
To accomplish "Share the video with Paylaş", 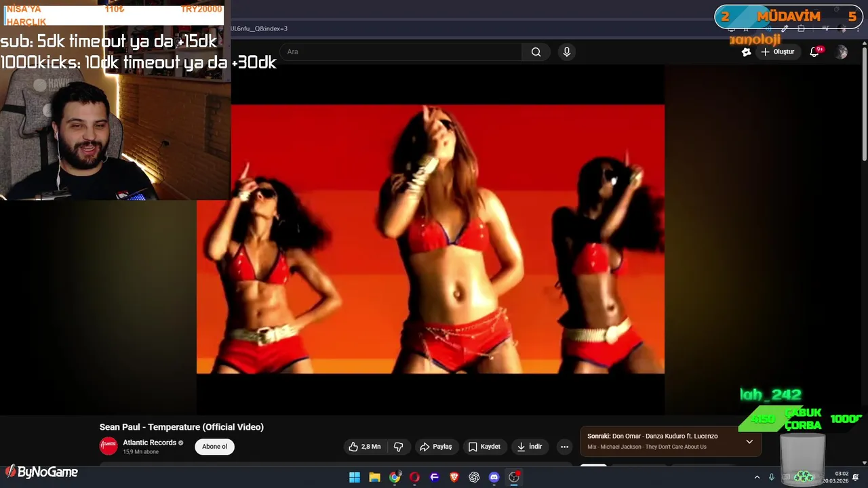I will tap(435, 447).
